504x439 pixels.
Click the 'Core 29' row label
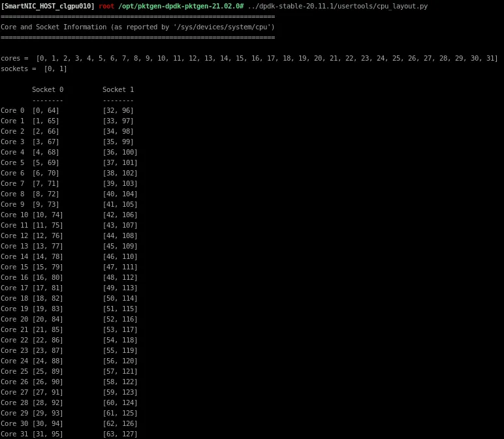click(14, 413)
